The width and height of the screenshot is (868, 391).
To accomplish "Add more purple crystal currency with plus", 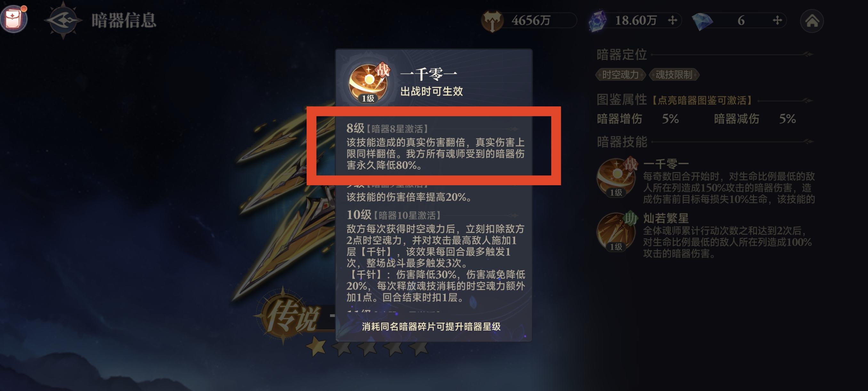I will tap(672, 20).
